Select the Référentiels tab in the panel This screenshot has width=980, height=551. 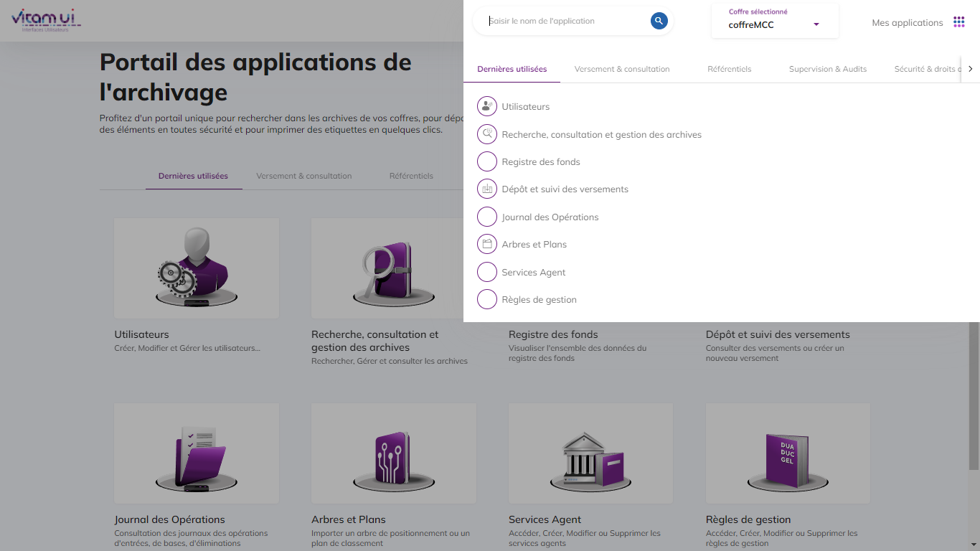point(729,70)
